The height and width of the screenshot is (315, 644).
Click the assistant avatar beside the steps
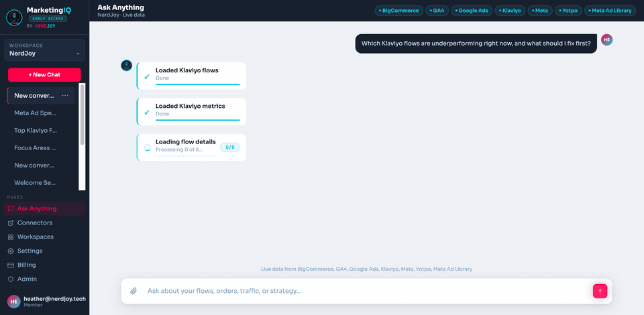pyautogui.click(x=127, y=66)
